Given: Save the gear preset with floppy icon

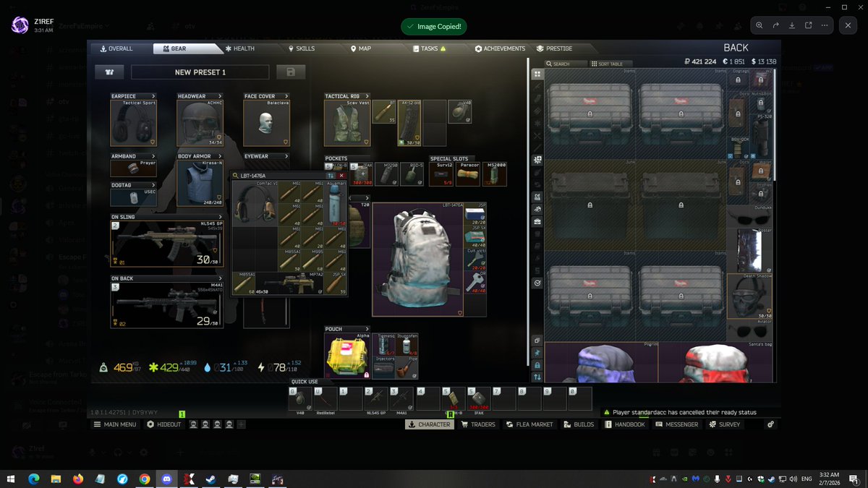Looking at the screenshot, I should (x=290, y=72).
